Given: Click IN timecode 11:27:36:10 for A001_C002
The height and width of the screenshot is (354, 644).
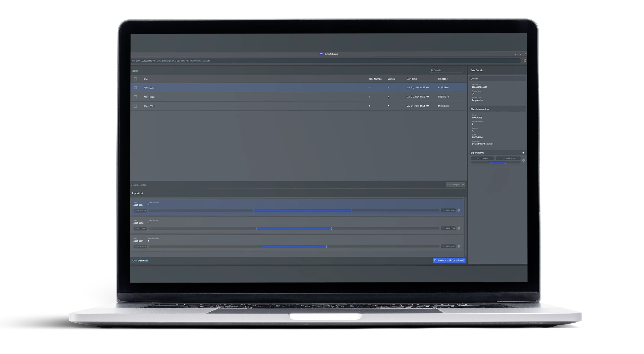Looking at the screenshot, I should pyautogui.click(x=140, y=229).
